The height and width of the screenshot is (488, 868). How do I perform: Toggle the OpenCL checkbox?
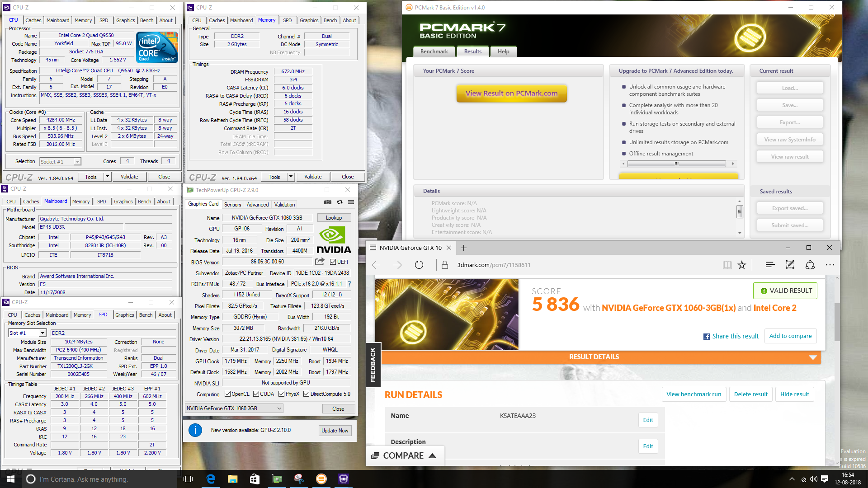[x=227, y=394]
